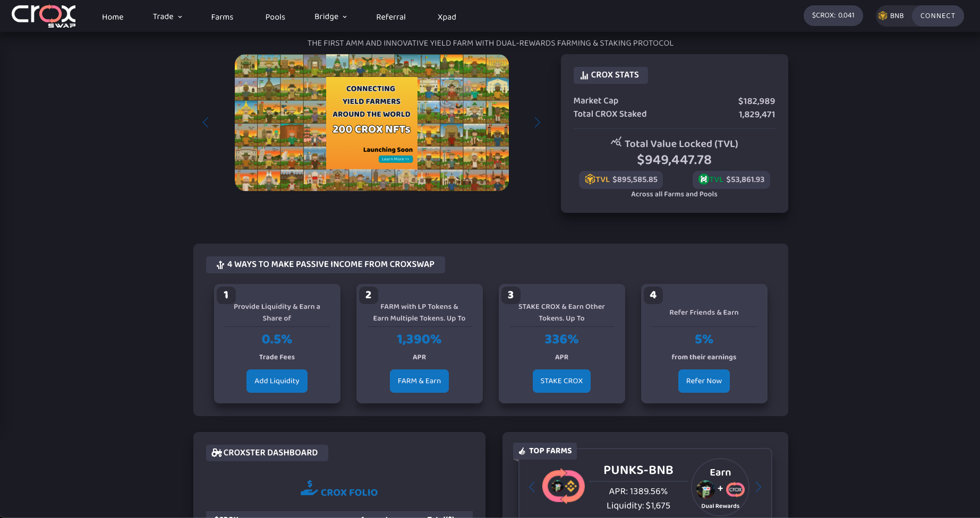
Task: Click the BNB chain icon in TVL stats
Action: click(x=589, y=179)
